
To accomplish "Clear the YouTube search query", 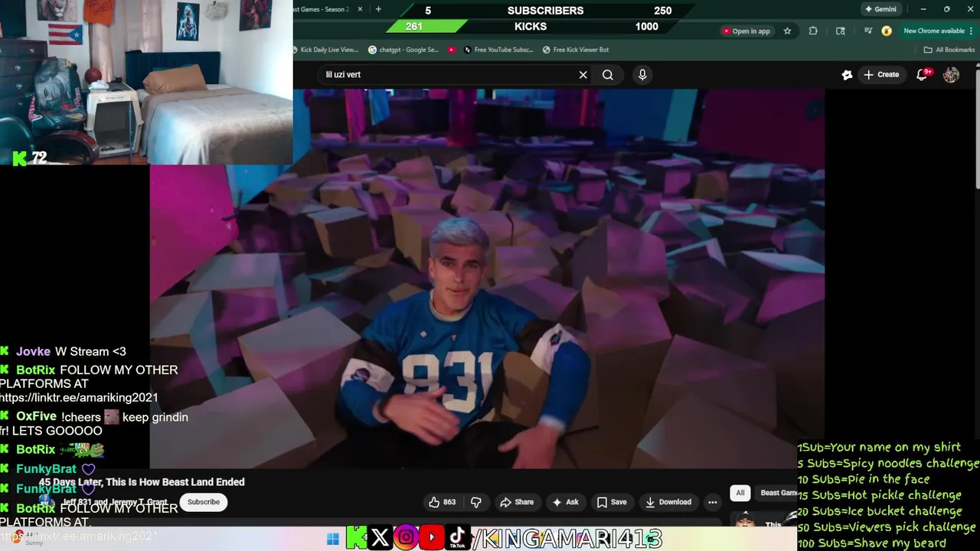I will point(583,75).
